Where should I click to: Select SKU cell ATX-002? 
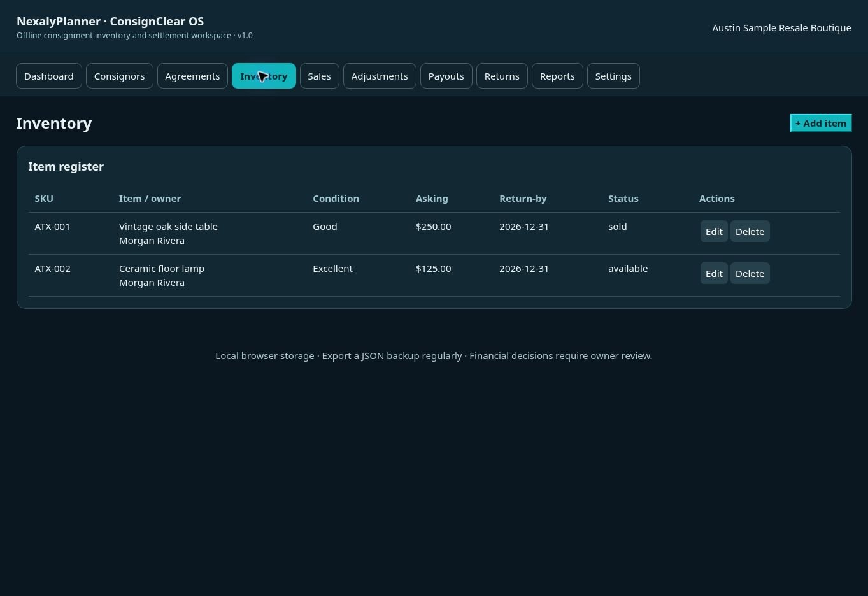(x=52, y=269)
